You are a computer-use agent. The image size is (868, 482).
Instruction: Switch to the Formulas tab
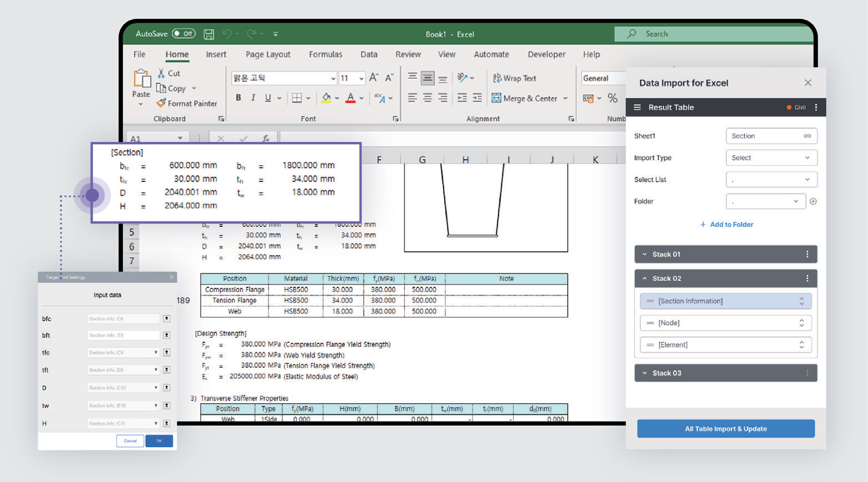pyautogui.click(x=326, y=54)
